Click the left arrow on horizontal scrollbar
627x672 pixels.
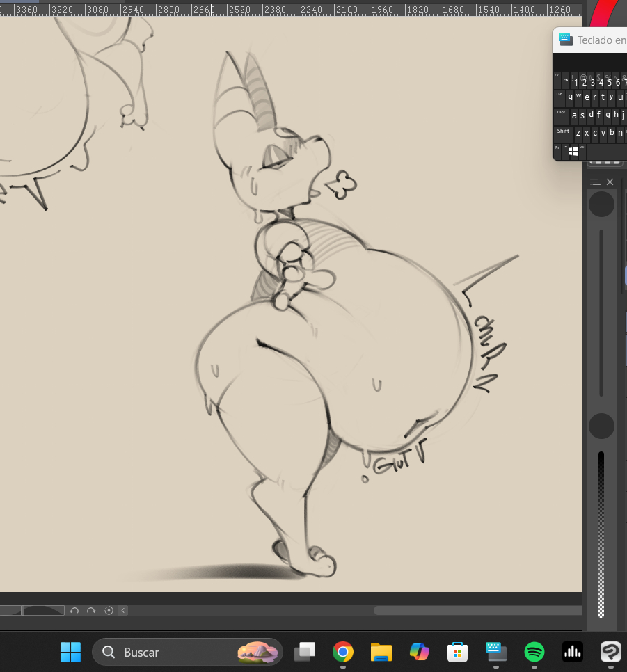point(123,611)
